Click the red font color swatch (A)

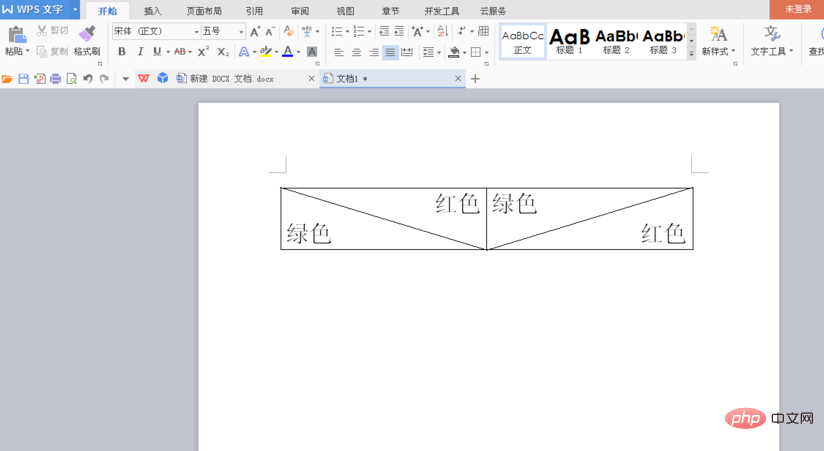287,52
